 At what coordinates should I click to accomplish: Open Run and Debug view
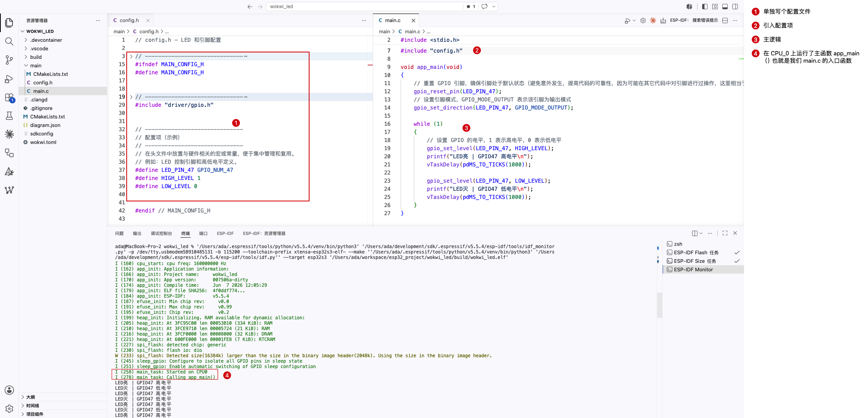click(9, 79)
